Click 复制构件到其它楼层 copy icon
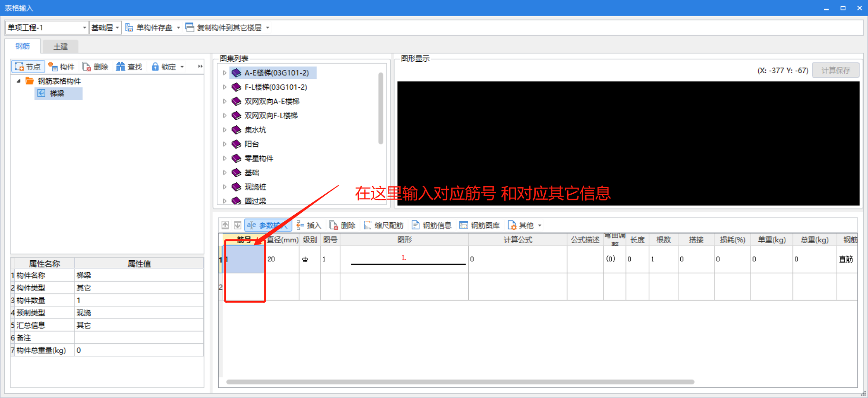The width and height of the screenshot is (868, 398). [x=190, y=28]
